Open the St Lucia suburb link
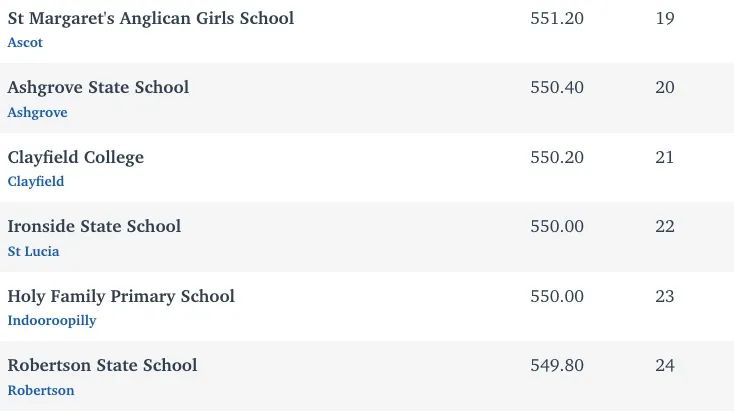This screenshot has height=412, width=734. click(x=33, y=251)
